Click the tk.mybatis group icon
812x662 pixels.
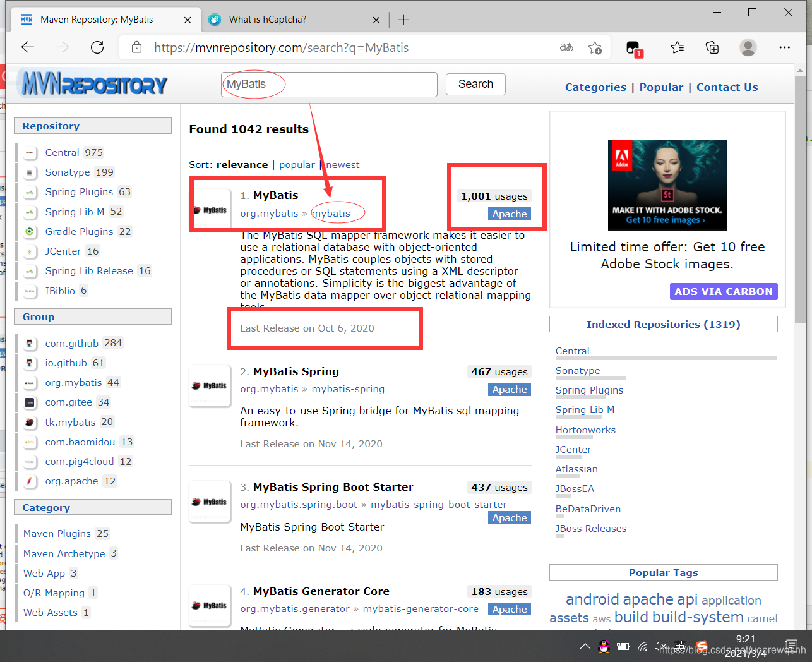click(x=30, y=422)
